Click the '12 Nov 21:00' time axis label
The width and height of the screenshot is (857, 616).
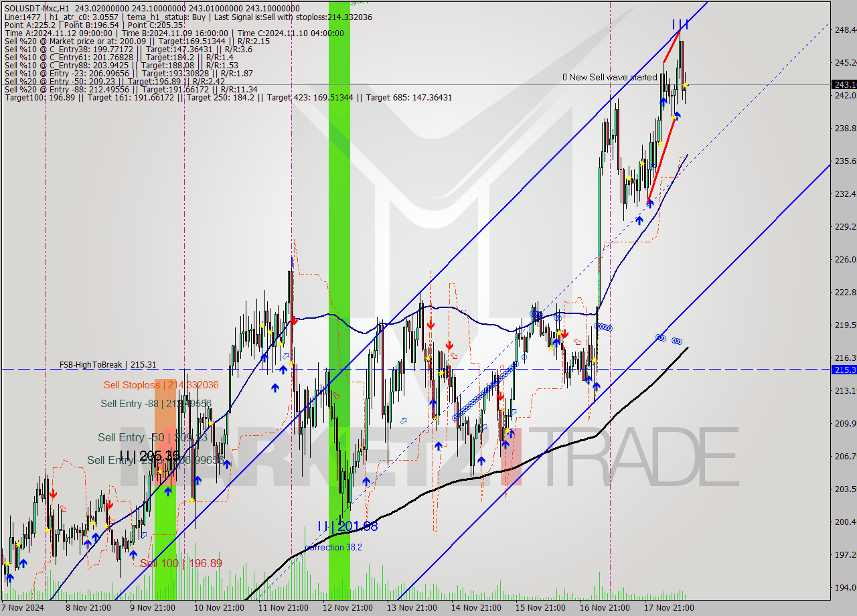click(348, 608)
